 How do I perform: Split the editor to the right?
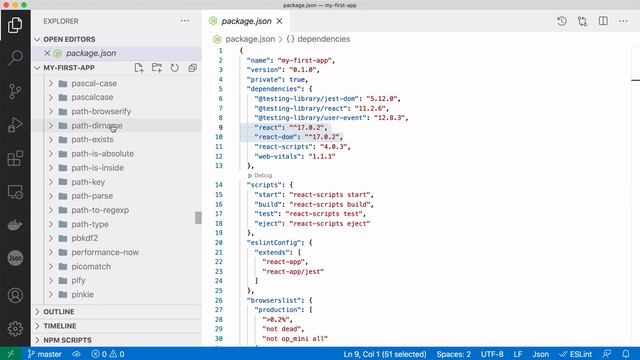click(x=603, y=21)
